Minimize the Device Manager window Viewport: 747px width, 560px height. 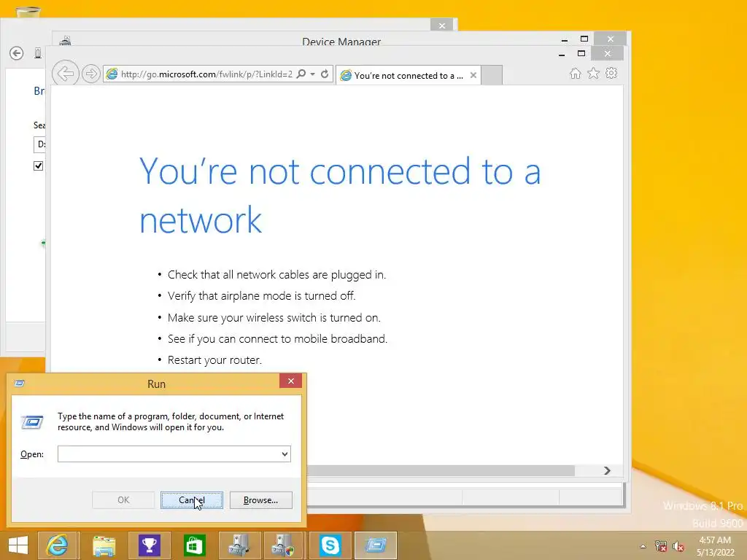[x=565, y=39]
